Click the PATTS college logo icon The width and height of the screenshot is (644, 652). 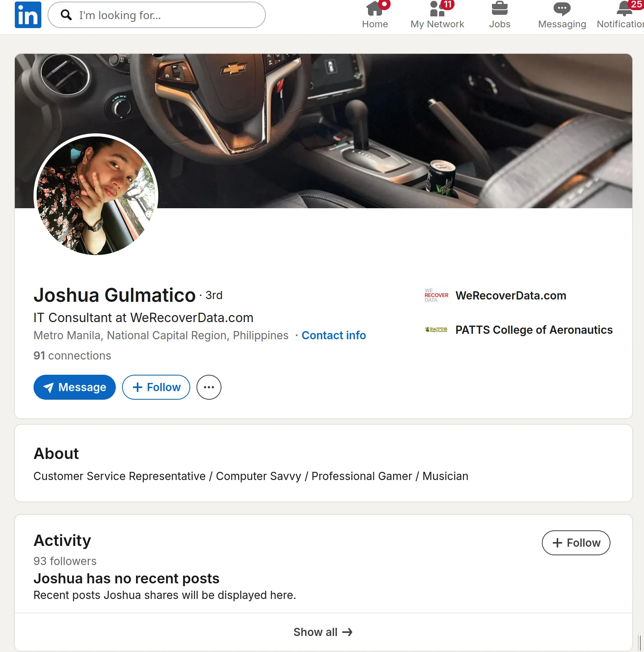436,330
